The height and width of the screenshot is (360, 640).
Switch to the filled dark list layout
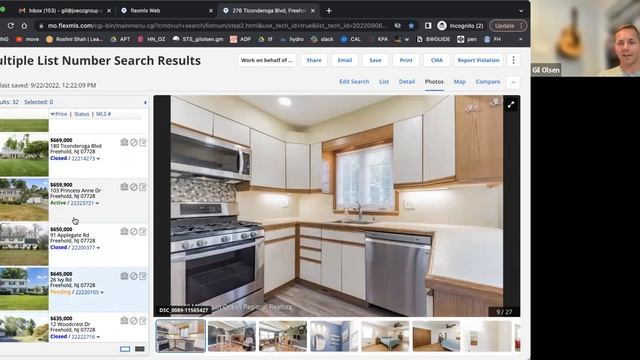click(140, 349)
